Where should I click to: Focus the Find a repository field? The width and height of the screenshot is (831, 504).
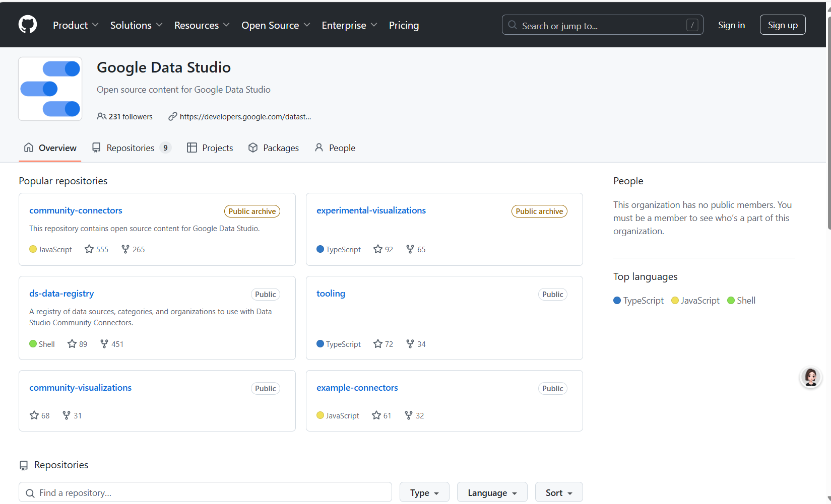205,492
